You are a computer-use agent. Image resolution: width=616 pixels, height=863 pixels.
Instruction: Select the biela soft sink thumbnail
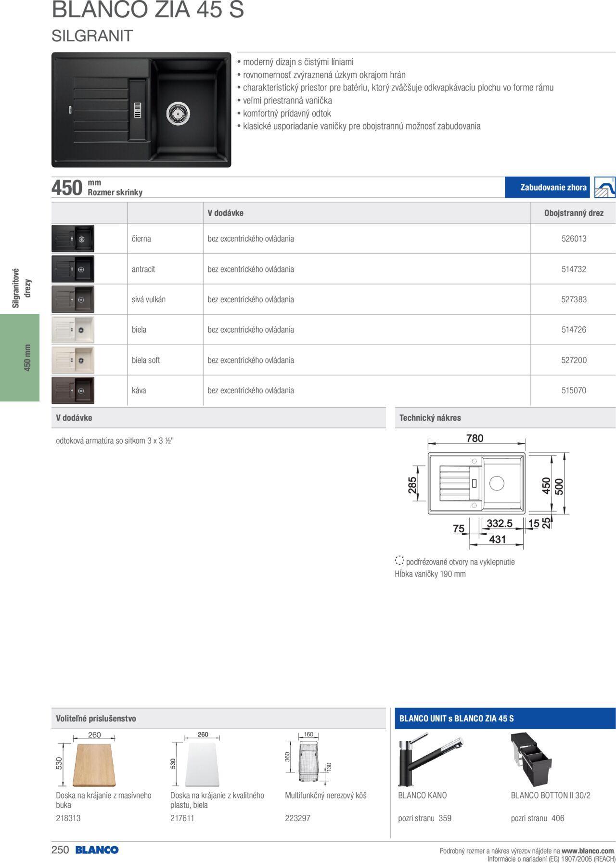pyautogui.click(x=73, y=360)
